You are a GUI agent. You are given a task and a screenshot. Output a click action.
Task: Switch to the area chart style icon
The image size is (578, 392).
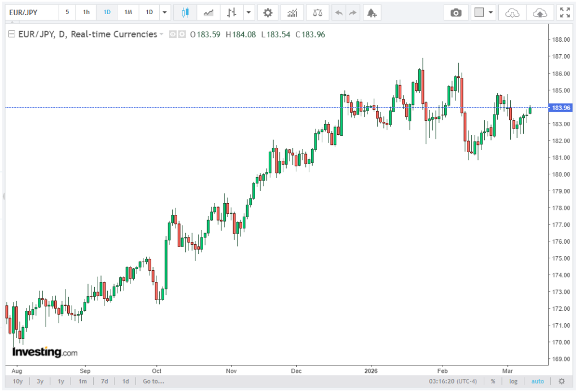[208, 12]
